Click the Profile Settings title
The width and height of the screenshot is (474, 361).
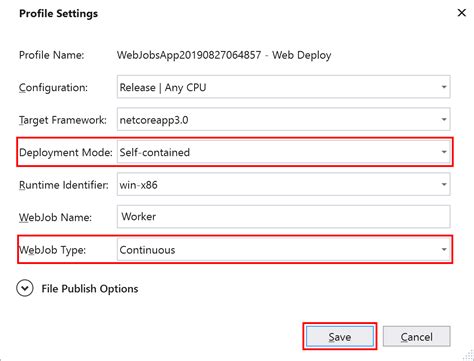point(58,14)
